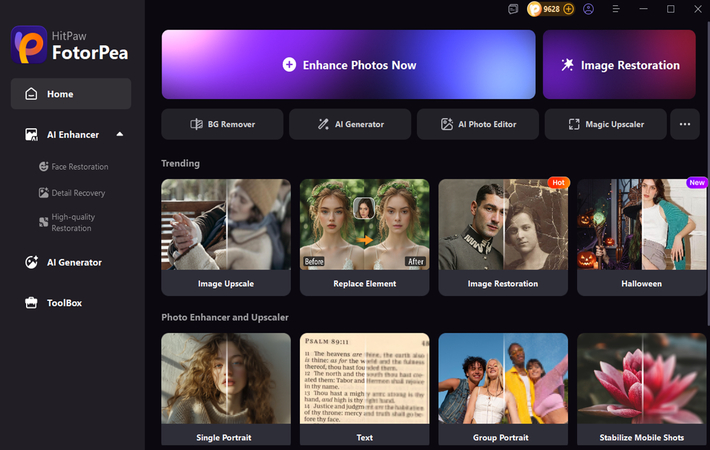Click the AI Enhancer sidebar icon
The width and height of the screenshot is (710, 450).
pos(31,134)
